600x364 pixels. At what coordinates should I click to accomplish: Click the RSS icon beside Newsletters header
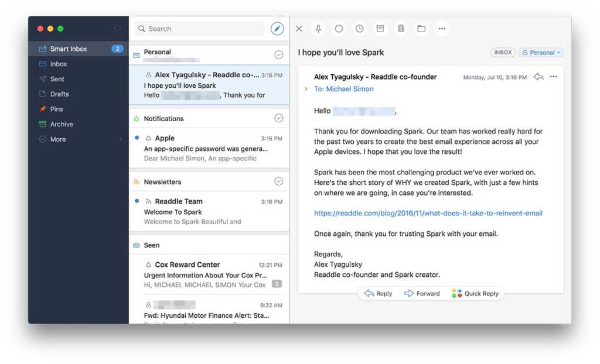pyautogui.click(x=136, y=182)
